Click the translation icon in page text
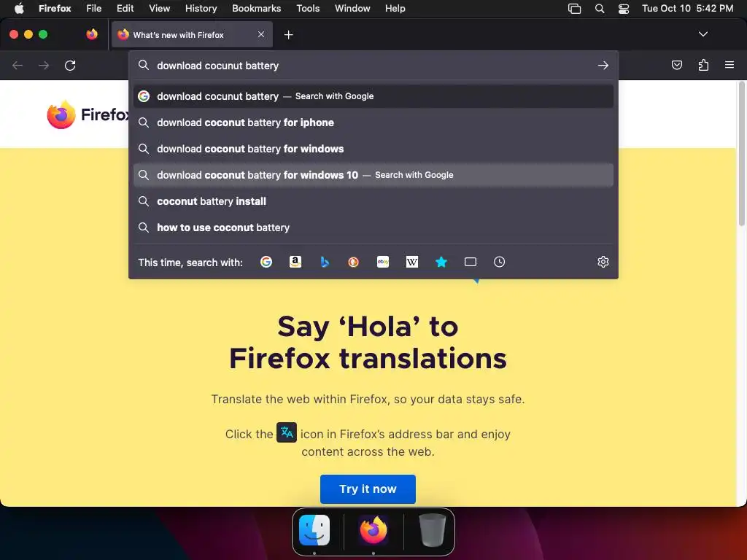 coord(287,432)
